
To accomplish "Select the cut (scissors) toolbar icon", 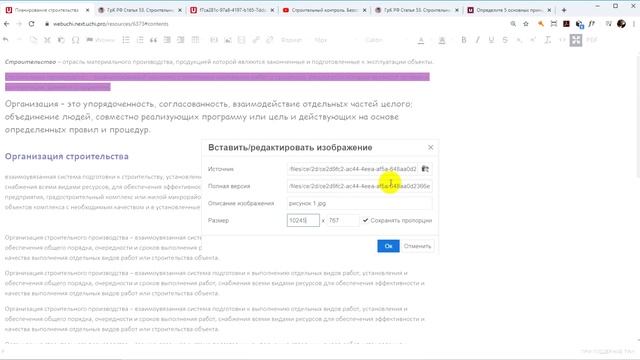I will (47, 40).
